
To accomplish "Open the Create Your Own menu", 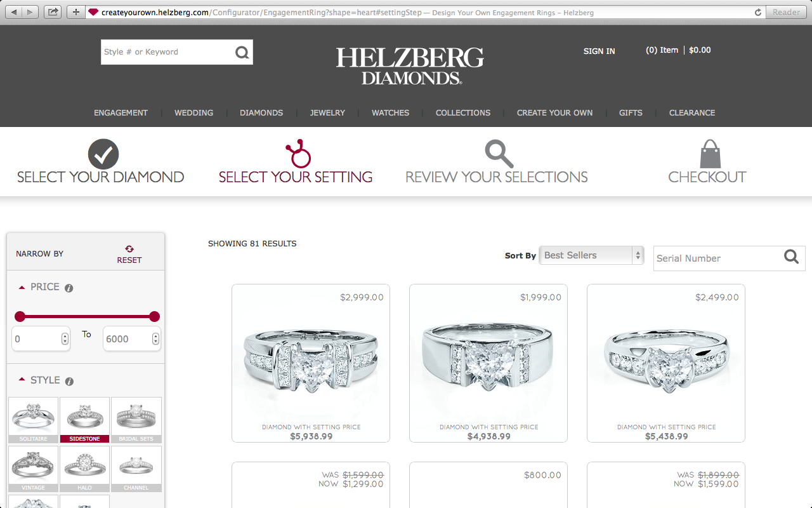I will click(x=554, y=113).
